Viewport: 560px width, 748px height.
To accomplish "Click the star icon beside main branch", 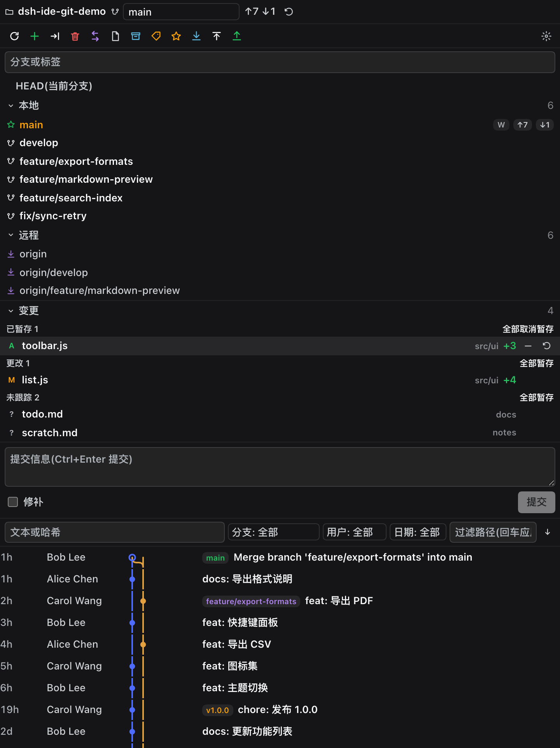I will pos(11,125).
